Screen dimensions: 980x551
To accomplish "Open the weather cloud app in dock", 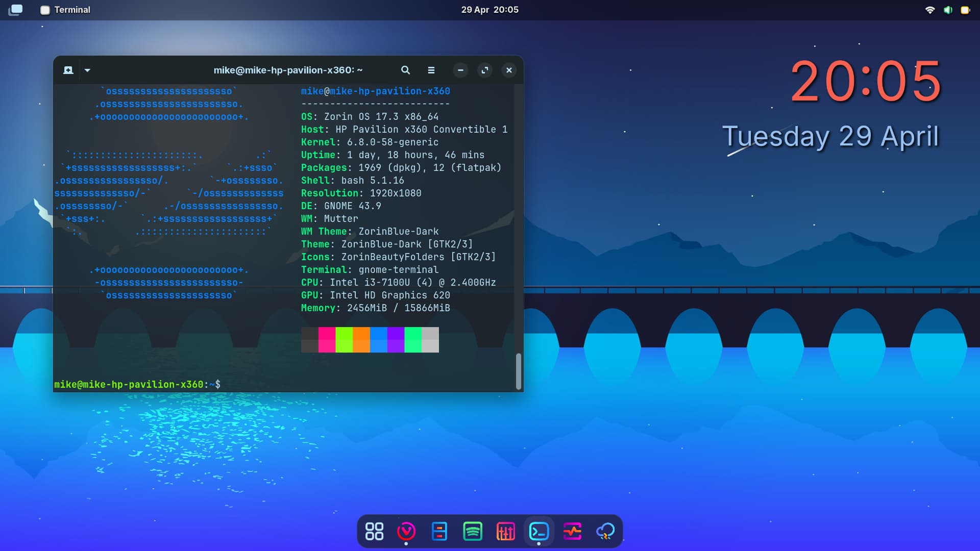I will click(x=605, y=531).
